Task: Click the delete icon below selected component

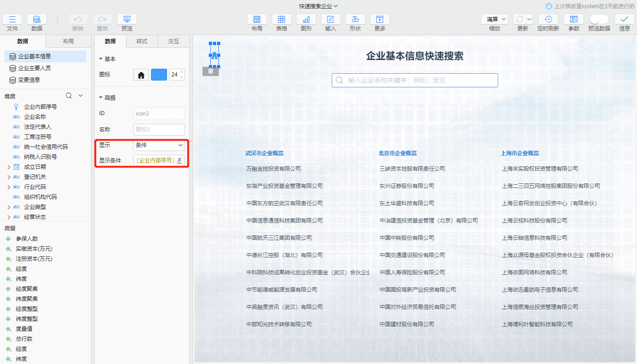Action: coord(211,71)
